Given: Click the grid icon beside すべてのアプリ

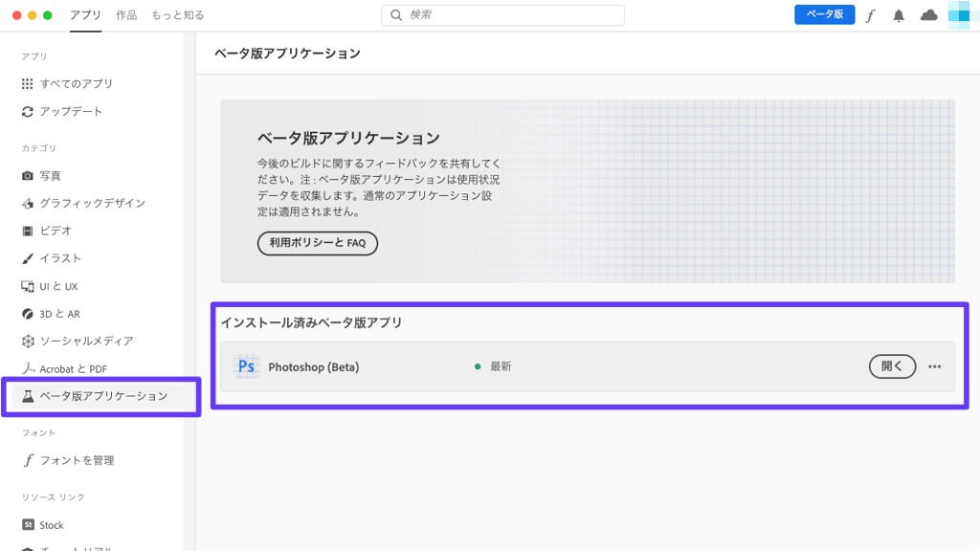Looking at the screenshot, I should (28, 84).
